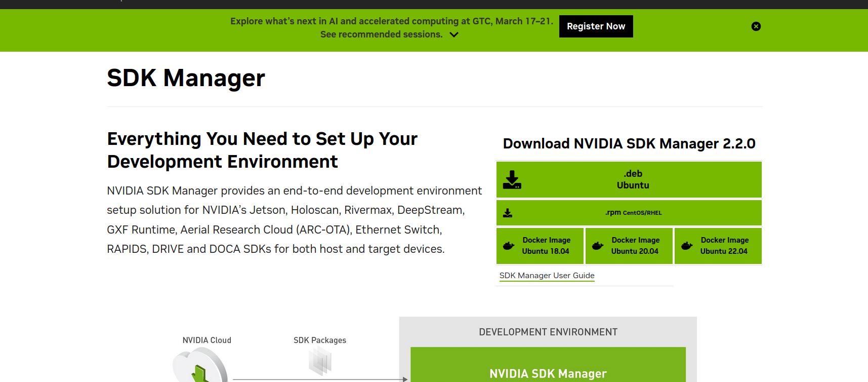868x382 pixels.
Task: Click the Docker whale icon for Ubuntu 20.04
Action: [x=598, y=246]
